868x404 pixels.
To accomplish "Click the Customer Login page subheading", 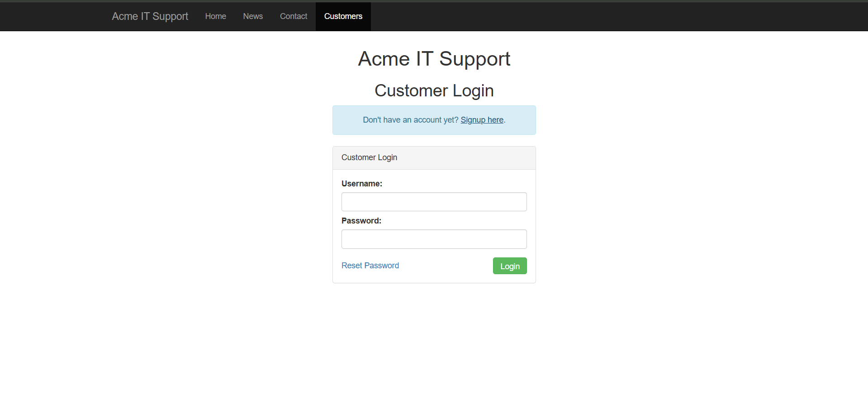I will (434, 90).
